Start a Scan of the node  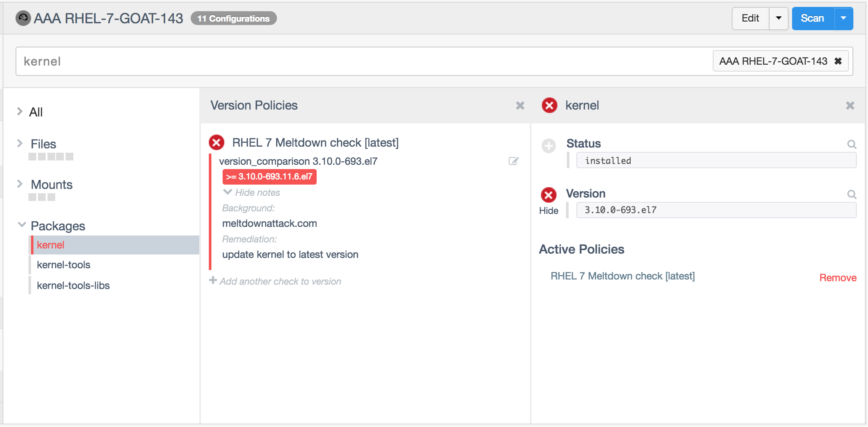[812, 18]
